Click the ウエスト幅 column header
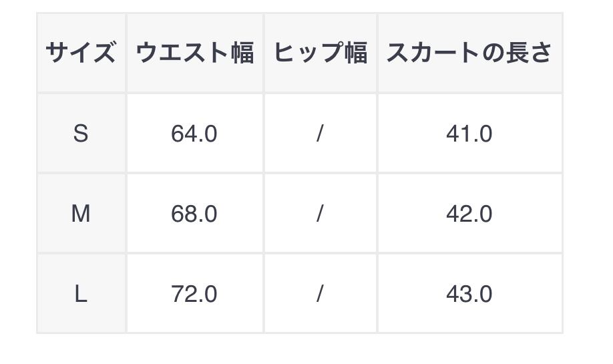Image resolution: width=613 pixels, height=364 pixels. [x=195, y=53]
